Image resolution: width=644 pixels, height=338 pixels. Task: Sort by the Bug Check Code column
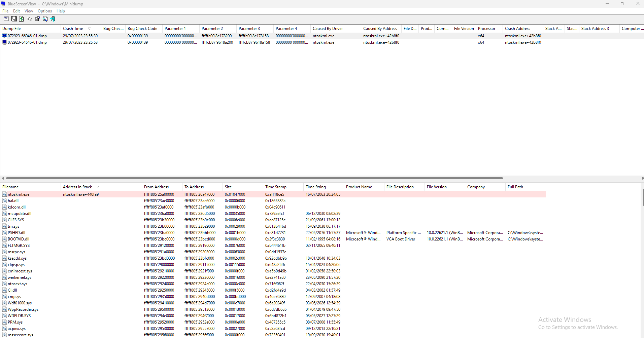pyautogui.click(x=142, y=28)
